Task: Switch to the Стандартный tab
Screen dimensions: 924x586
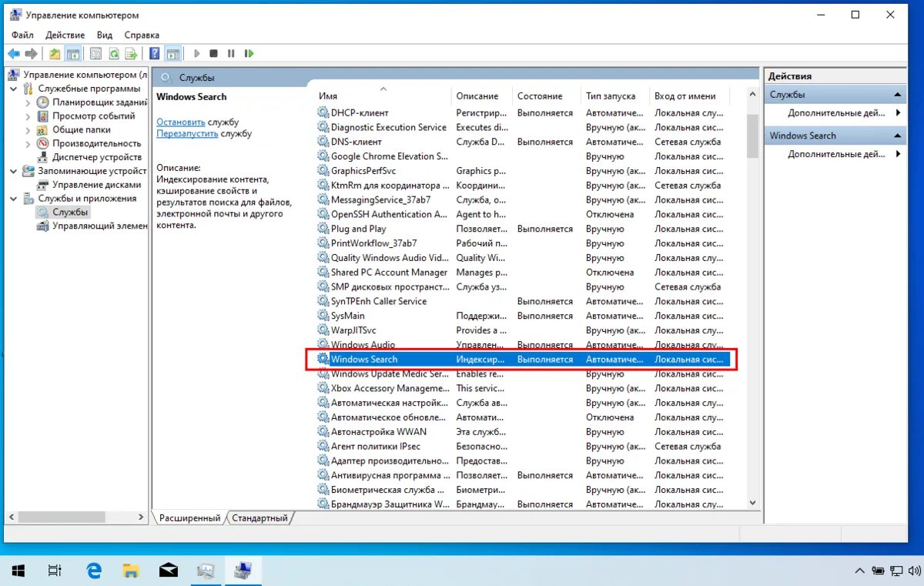Action: (x=259, y=518)
